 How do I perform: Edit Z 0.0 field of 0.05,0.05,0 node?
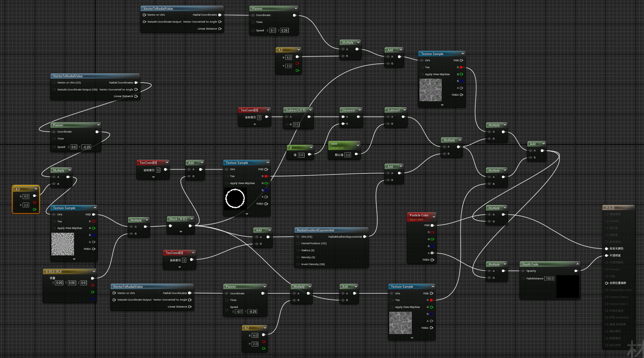click(x=83, y=283)
